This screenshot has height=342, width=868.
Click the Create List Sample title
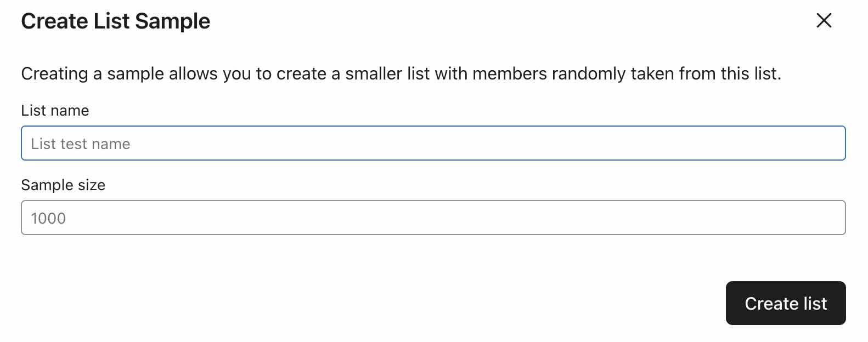pos(115,21)
